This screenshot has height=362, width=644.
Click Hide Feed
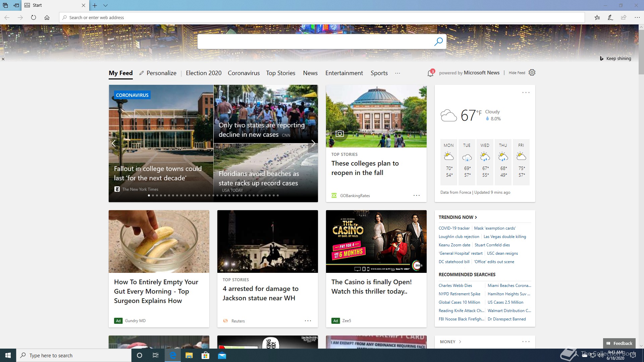pyautogui.click(x=517, y=73)
